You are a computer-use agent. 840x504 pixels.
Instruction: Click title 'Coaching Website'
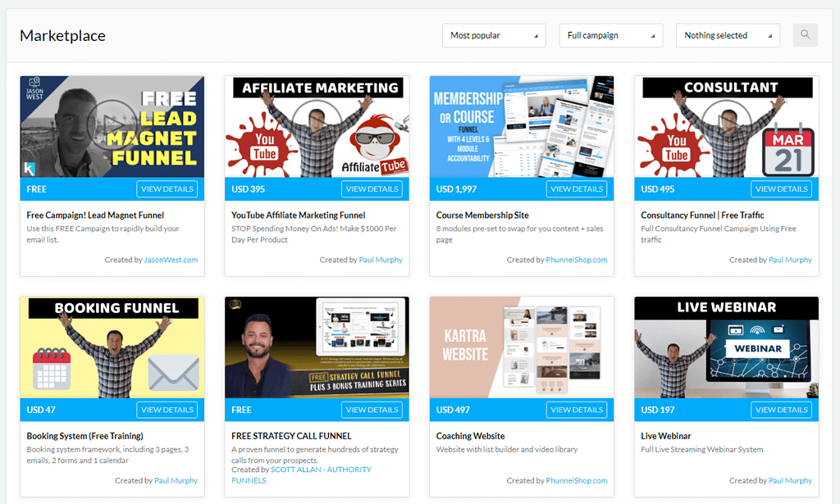470,436
